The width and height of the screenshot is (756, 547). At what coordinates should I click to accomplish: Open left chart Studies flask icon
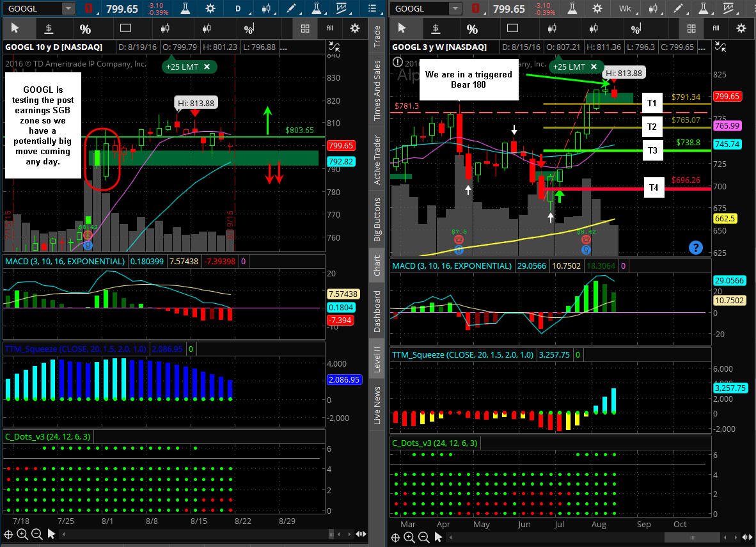[185, 8]
